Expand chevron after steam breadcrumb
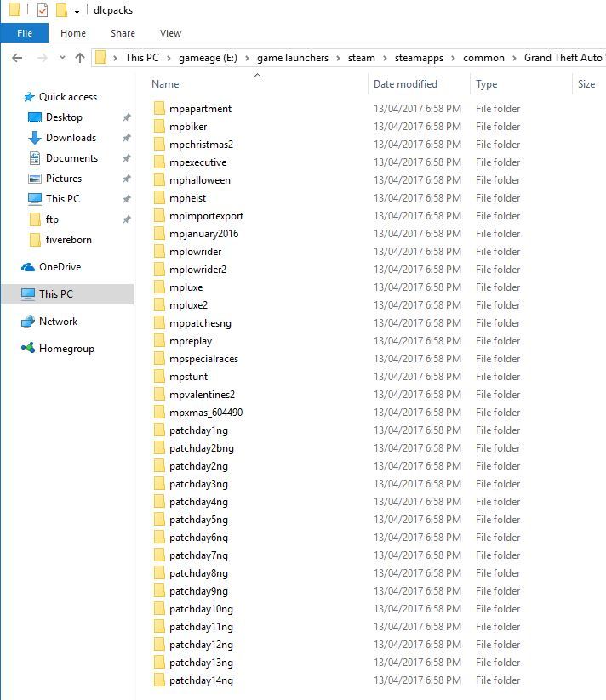The image size is (606, 700). click(385, 58)
